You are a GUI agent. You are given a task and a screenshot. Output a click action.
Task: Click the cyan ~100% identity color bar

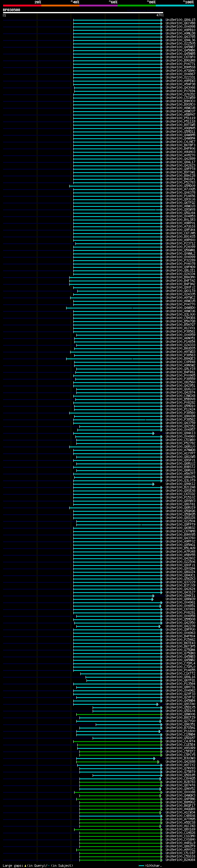(x=175, y=6)
